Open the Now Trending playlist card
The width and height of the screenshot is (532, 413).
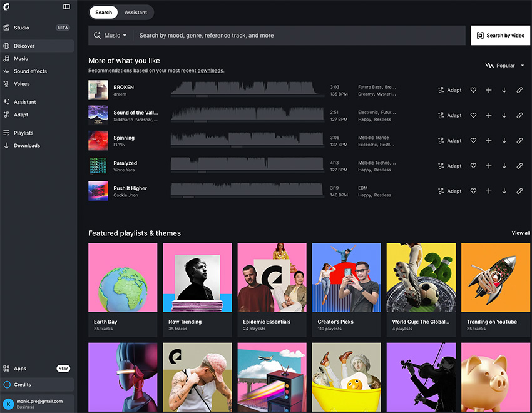click(197, 290)
